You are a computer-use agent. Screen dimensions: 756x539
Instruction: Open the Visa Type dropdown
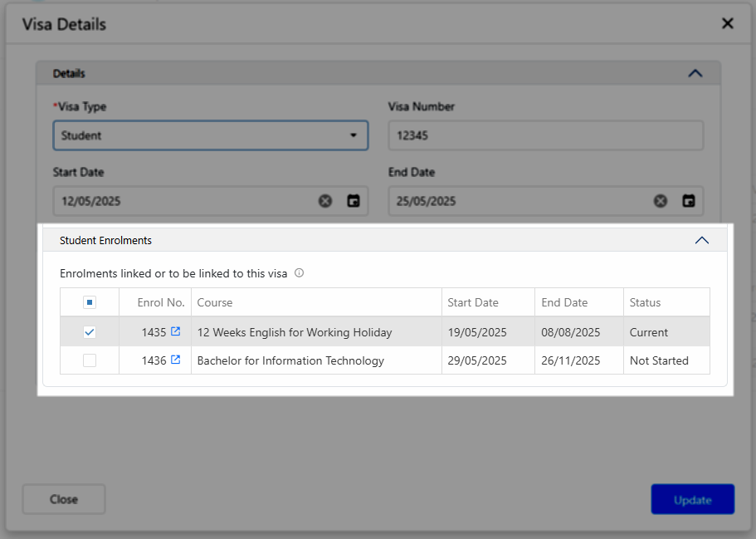(211, 135)
